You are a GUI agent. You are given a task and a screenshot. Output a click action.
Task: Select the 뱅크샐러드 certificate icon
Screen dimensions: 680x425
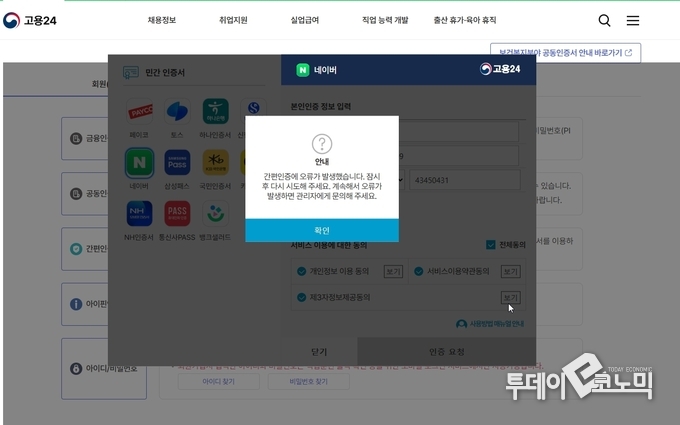pos(216,214)
